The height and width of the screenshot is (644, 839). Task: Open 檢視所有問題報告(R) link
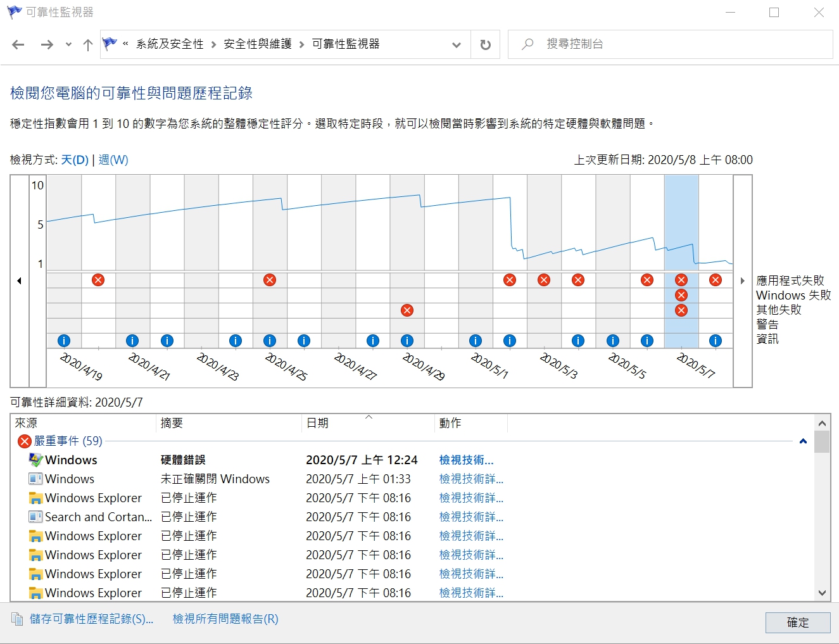click(x=225, y=619)
